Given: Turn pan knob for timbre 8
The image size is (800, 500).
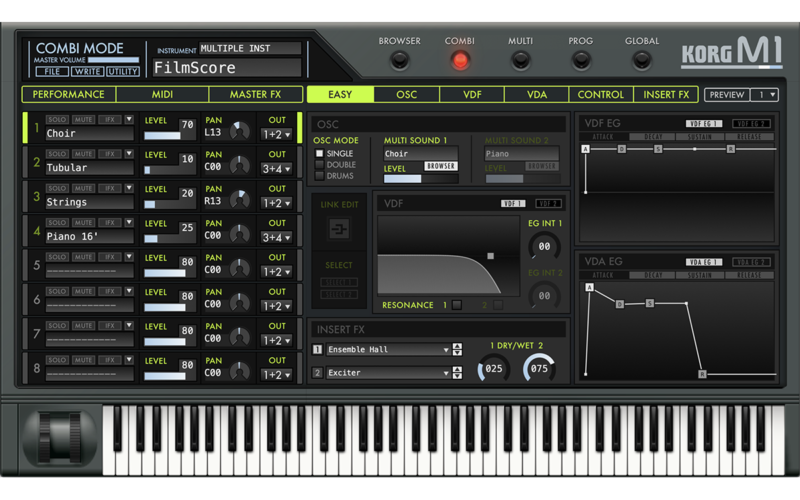Looking at the screenshot, I should point(239,371).
